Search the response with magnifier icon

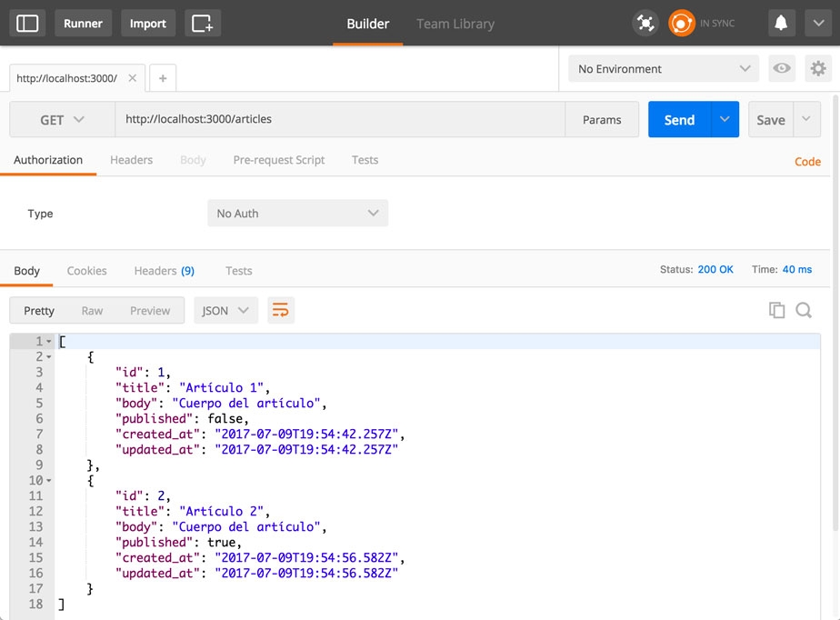804,310
